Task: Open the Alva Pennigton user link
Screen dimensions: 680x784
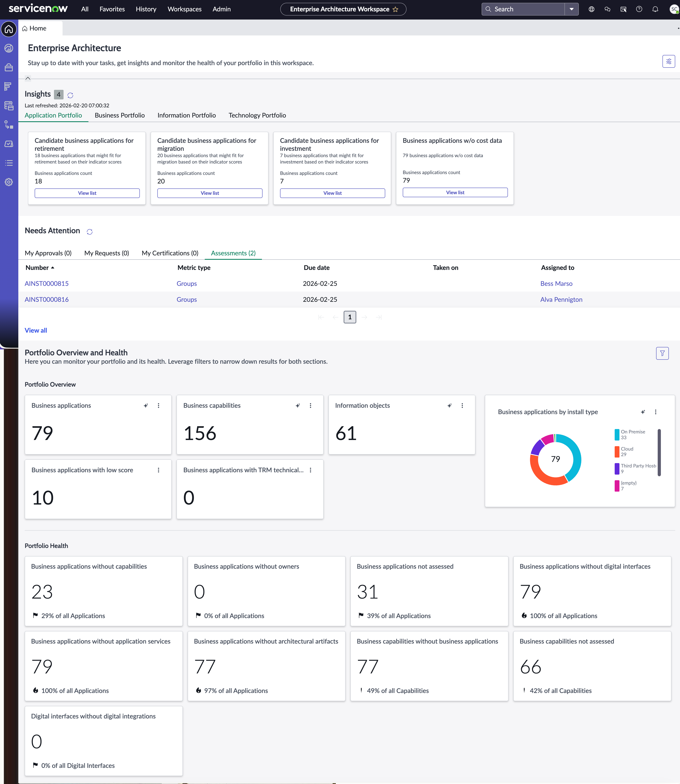Action: 561,299
